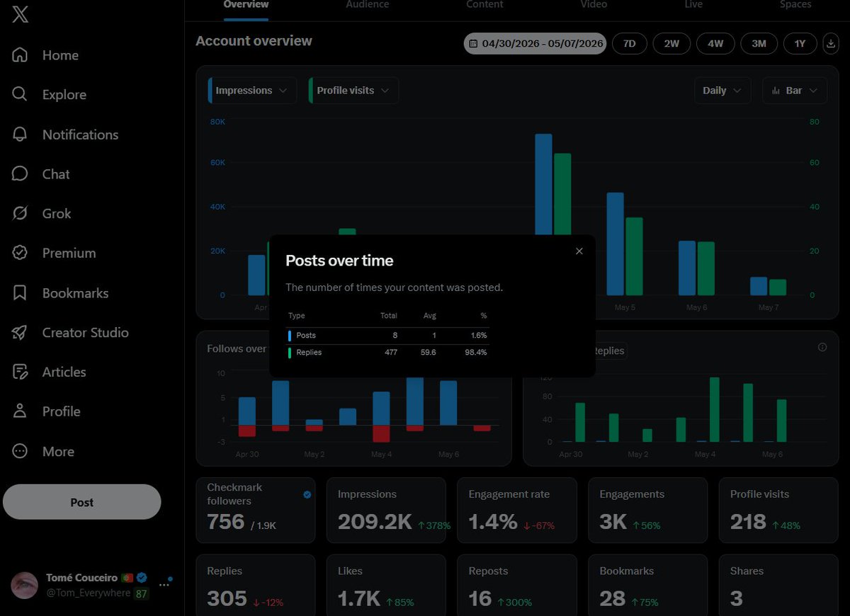Image resolution: width=850 pixels, height=616 pixels.
Task: Open the Notifications bell icon
Action: tap(20, 135)
